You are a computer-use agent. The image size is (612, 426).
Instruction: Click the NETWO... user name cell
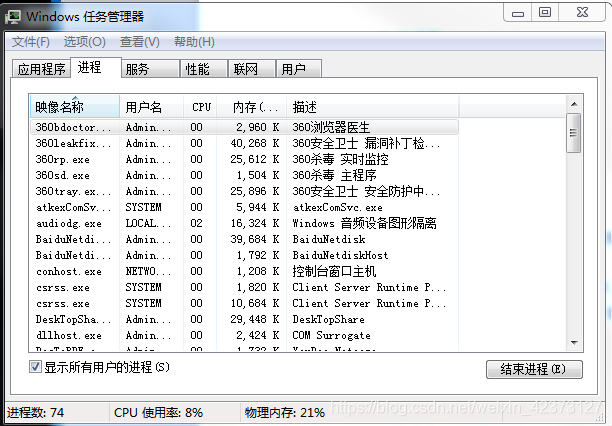click(148, 271)
